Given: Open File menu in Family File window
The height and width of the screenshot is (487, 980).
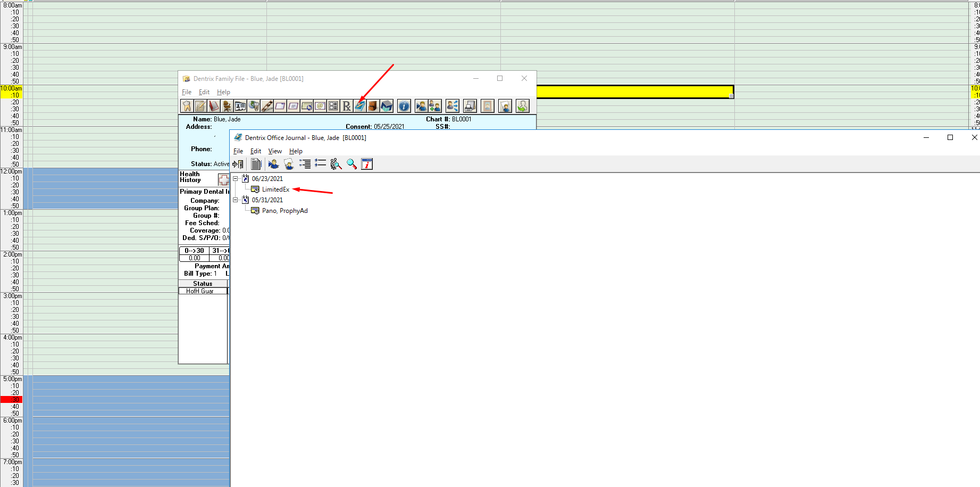Looking at the screenshot, I should click(x=187, y=92).
